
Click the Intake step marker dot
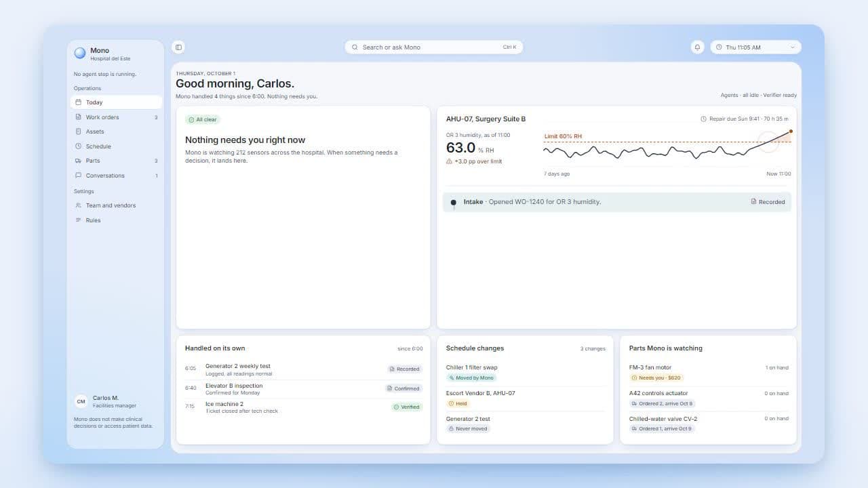pyautogui.click(x=454, y=202)
